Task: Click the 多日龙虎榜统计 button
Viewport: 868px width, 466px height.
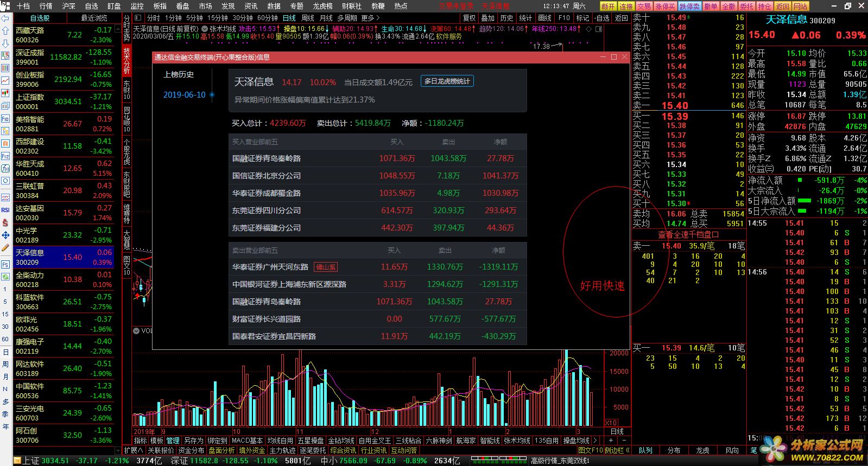Action: [x=447, y=81]
